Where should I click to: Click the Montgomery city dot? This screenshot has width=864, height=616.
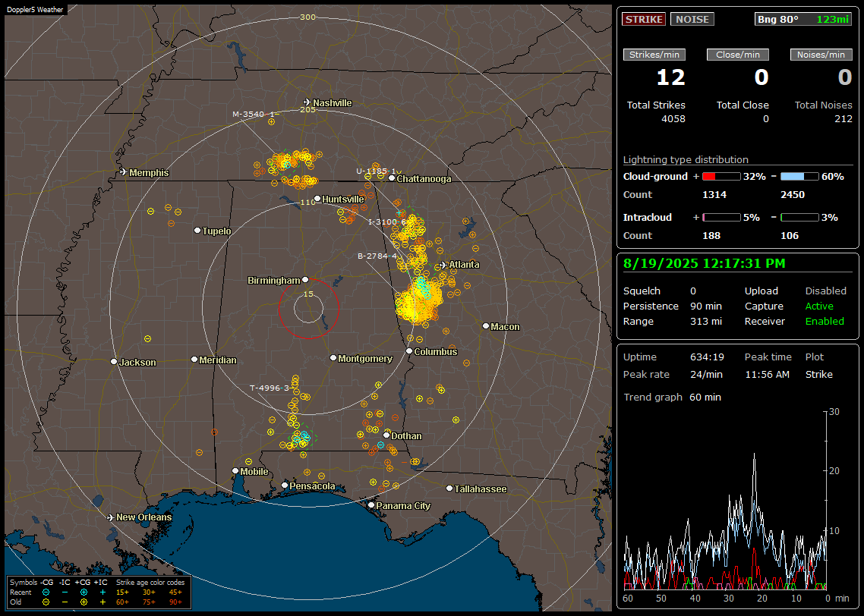click(x=333, y=358)
